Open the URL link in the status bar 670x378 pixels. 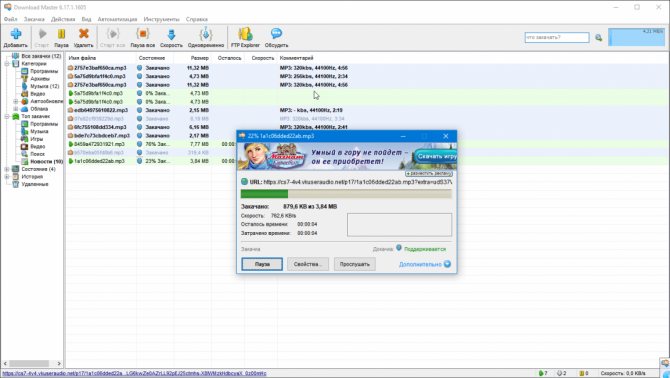pos(134,373)
